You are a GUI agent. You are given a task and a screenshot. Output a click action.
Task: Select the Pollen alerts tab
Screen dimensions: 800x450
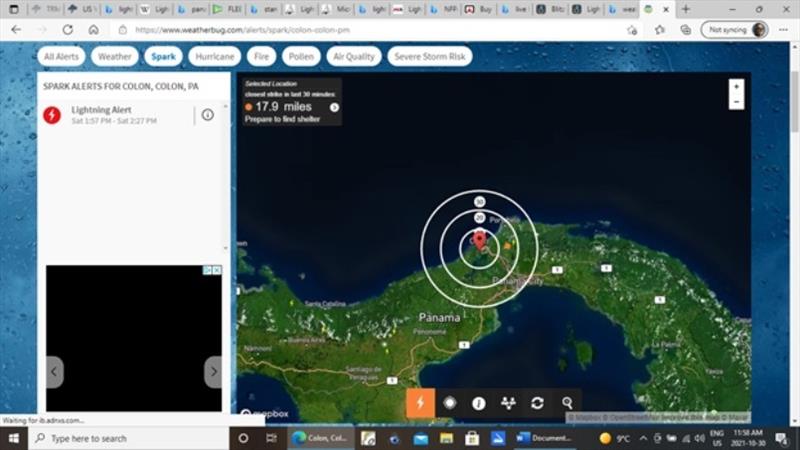tap(301, 56)
